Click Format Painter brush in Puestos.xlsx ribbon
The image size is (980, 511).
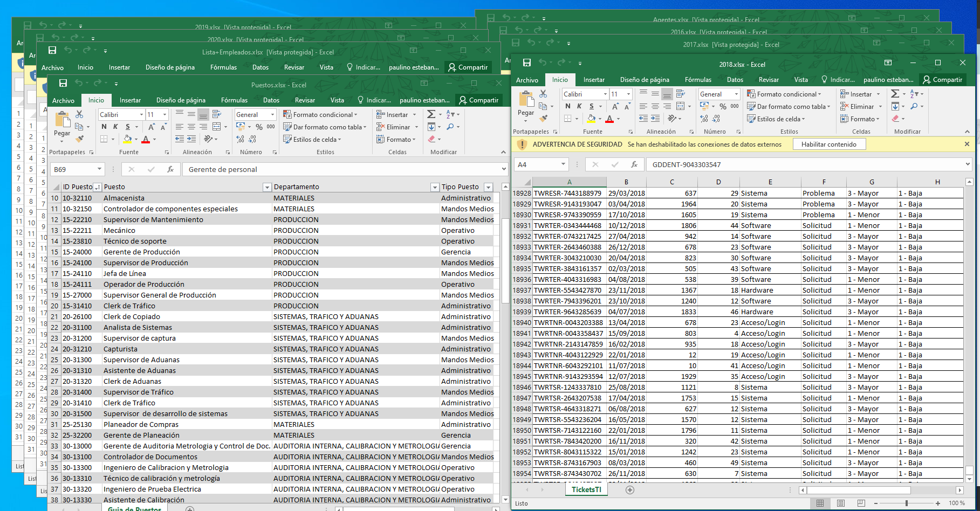point(79,139)
